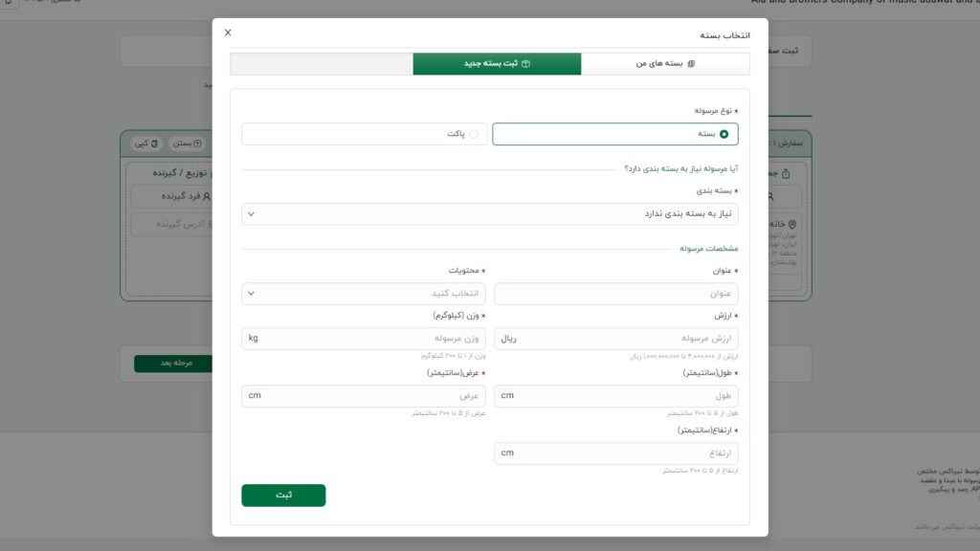Click the notification bell icon at top left
Image resolution: width=980 pixels, height=551 pixels.
click(9, 4)
